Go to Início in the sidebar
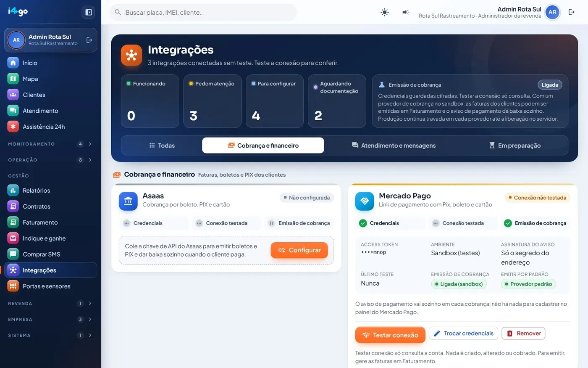Screen dimensions: 588x368 pos(51,63)
